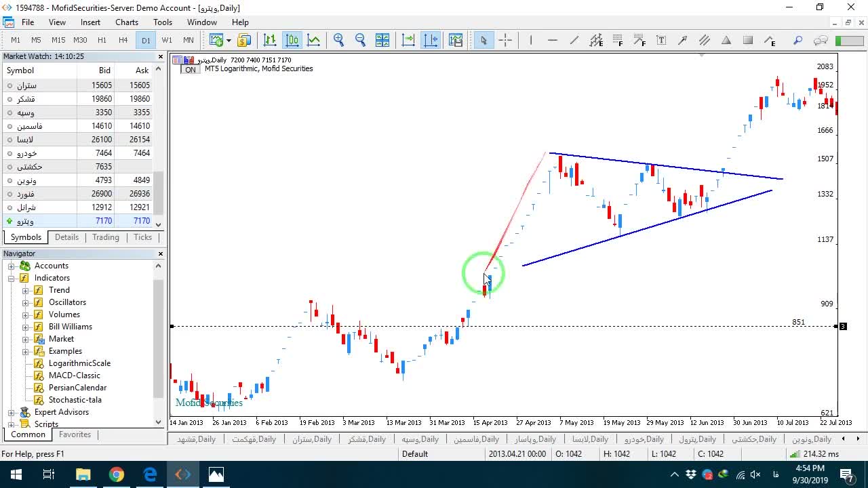The image size is (868, 488).
Task: Switch to H1 timeframe
Action: point(102,40)
